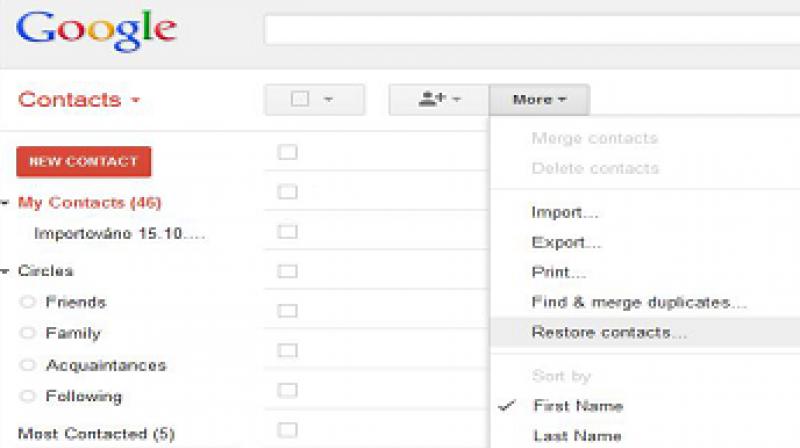
Task: Check the second contact row checkbox
Action: tap(287, 191)
